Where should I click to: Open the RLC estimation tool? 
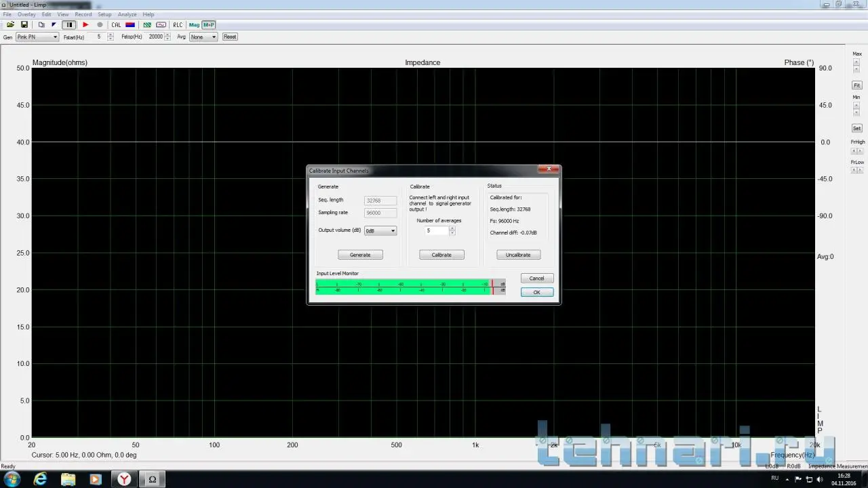(x=178, y=25)
